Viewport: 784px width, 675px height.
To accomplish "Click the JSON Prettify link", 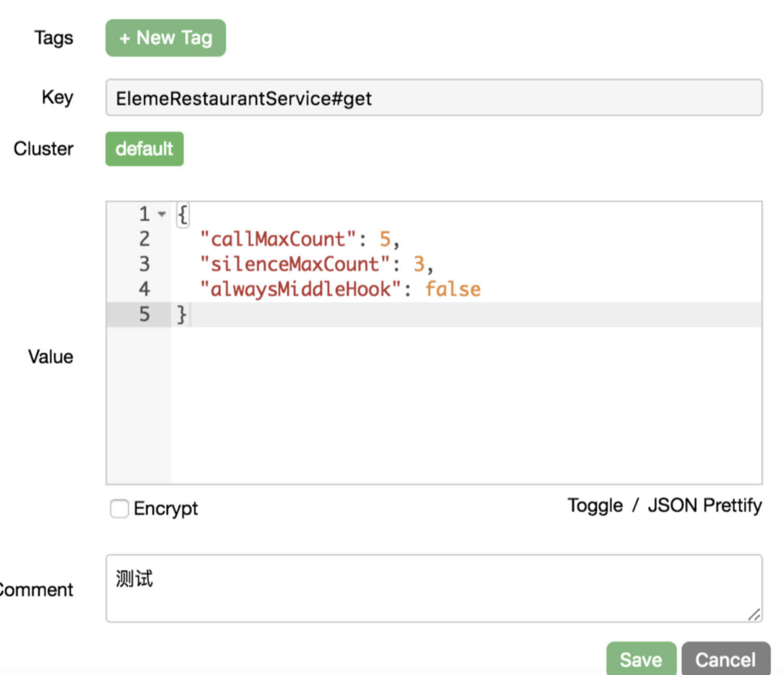I will point(704,505).
